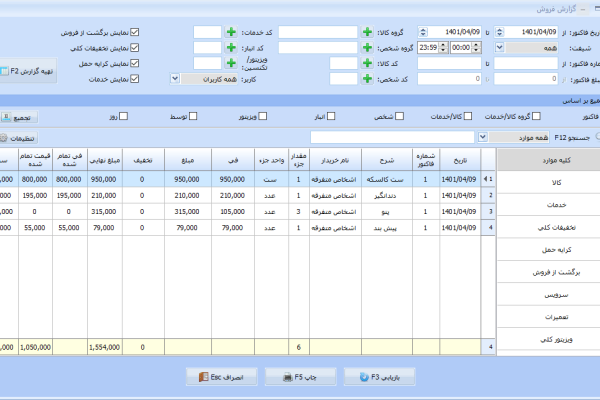The height and width of the screenshot is (400, 600).
Task: Click total 1,554,000 in summary row
Action: point(105,347)
